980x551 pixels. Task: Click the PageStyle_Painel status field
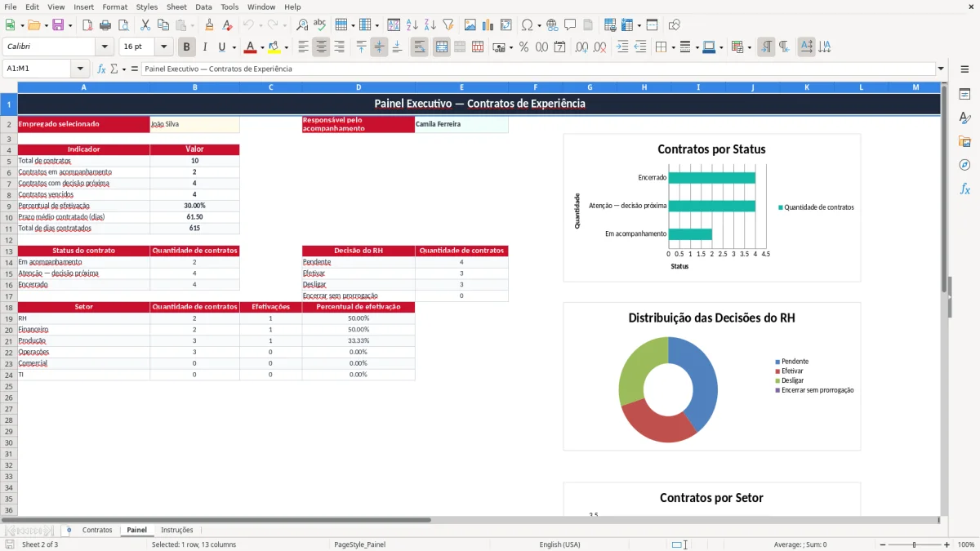click(x=359, y=544)
